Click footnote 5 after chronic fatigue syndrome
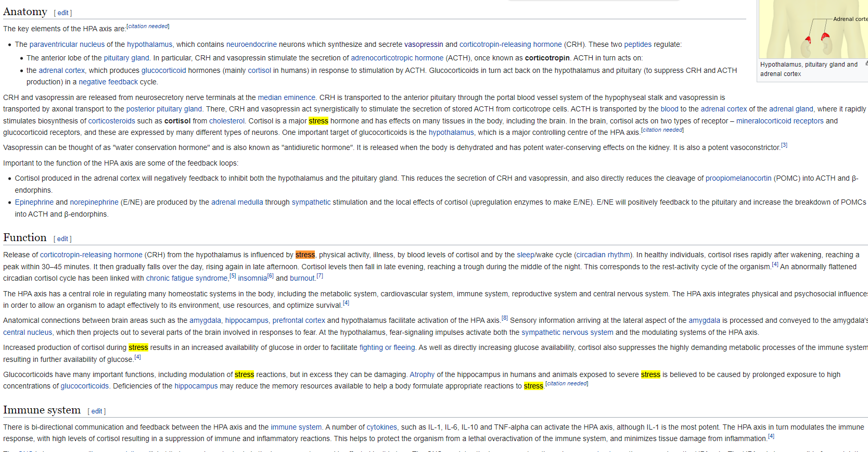The height and width of the screenshot is (452, 868). (x=233, y=275)
